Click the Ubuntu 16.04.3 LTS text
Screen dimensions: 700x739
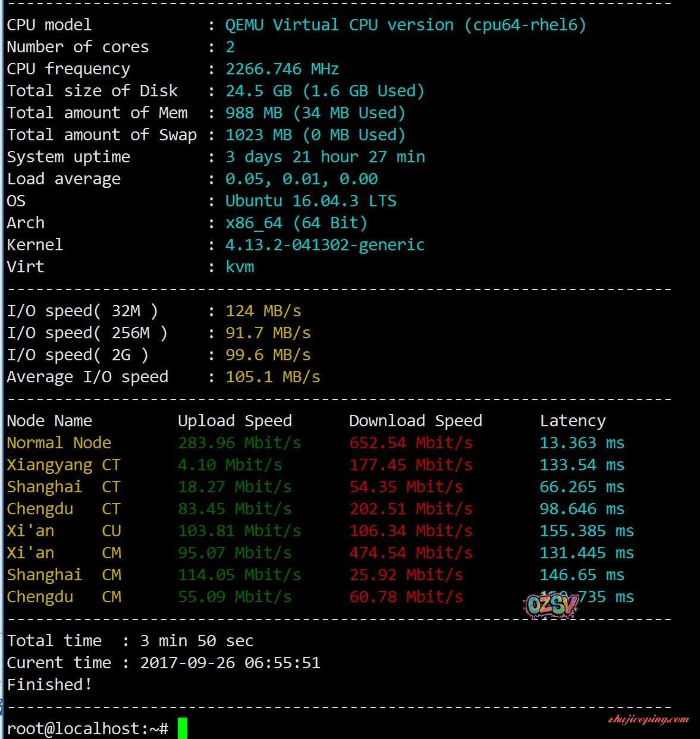coord(310,201)
